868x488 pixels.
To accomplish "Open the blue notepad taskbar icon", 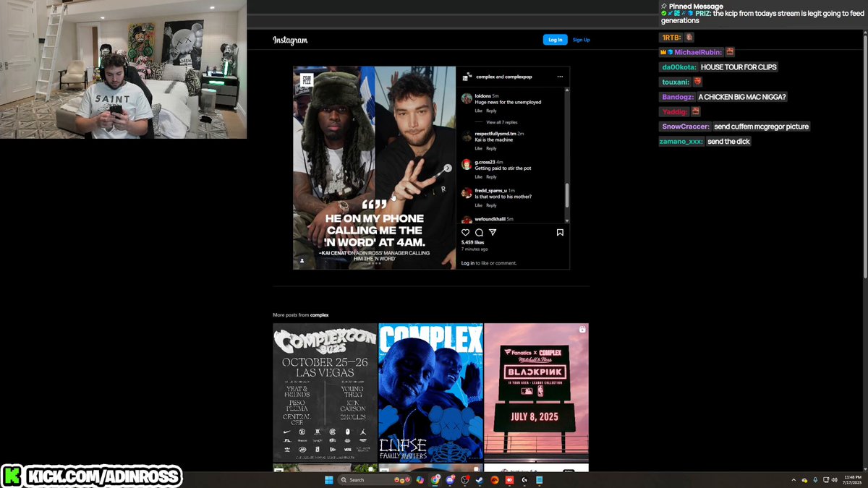I will pos(539,480).
